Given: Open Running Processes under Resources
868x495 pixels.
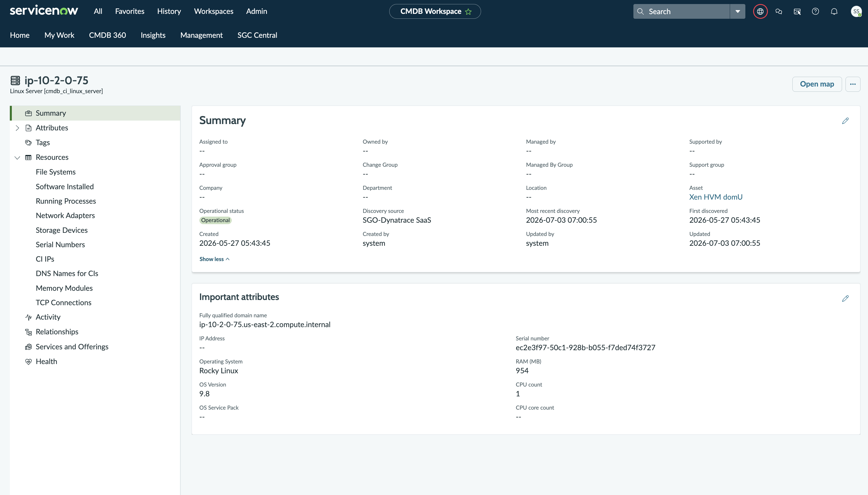Looking at the screenshot, I should (66, 201).
